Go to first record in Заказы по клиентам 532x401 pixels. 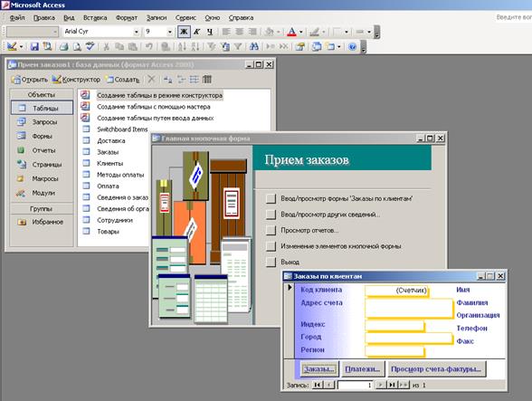318,385
